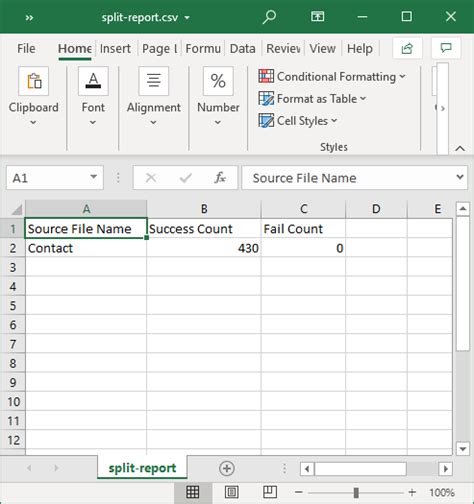The height and width of the screenshot is (504, 474).
Task: Click the Share icon in ribbon
Action: point(407,49)
